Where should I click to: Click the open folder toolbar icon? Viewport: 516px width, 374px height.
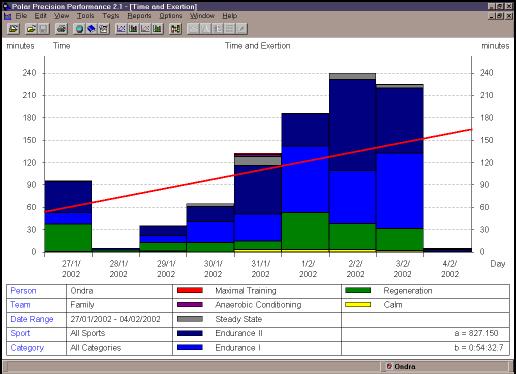31,29
